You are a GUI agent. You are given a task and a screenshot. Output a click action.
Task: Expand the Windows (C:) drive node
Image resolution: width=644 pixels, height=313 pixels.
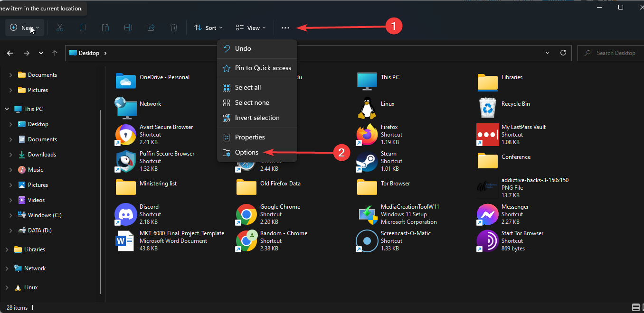click(11, 215)
